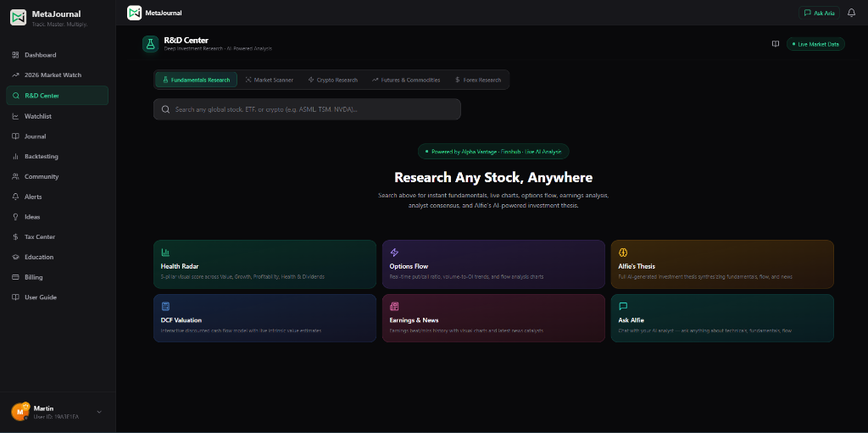
Task: Click the Powered by Alpha Vantage badge
Action: [x=493, y=151]
